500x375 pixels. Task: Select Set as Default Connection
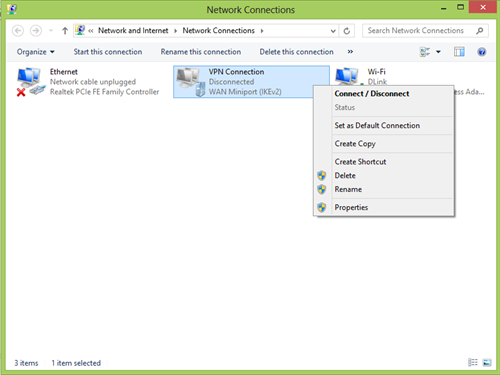click(377, 126)
